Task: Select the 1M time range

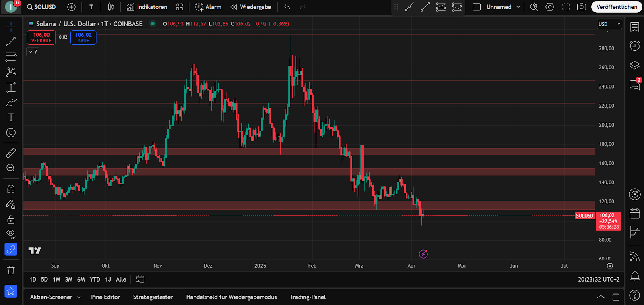Action: tap(56, 279)
